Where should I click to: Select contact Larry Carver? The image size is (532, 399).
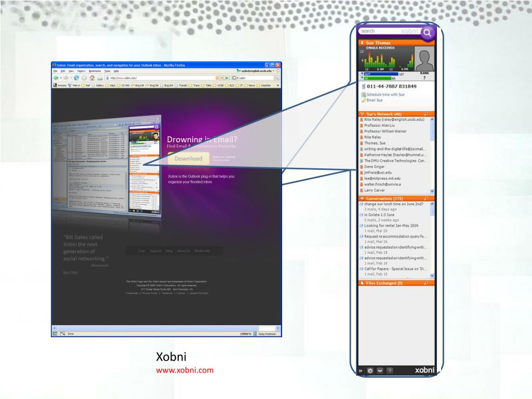click(x=374, y=190)
